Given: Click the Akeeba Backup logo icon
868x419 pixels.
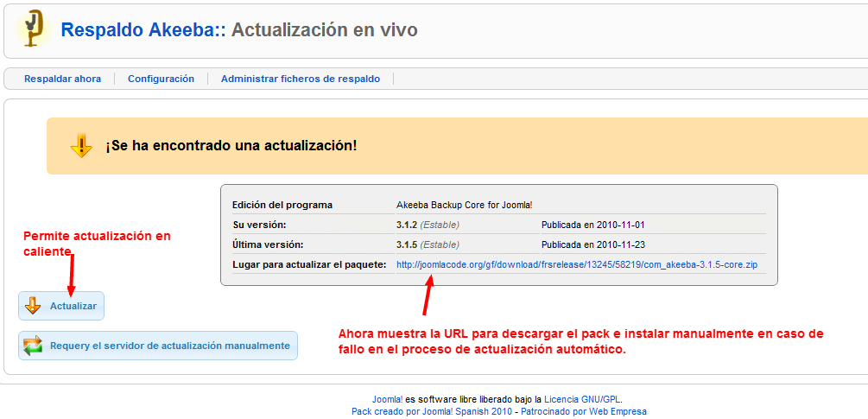Looking at the screenshot, I should [x=33, y=29].
